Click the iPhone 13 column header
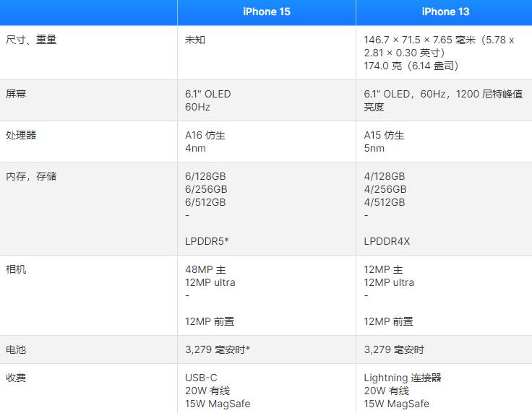 [x=445, y=12]
